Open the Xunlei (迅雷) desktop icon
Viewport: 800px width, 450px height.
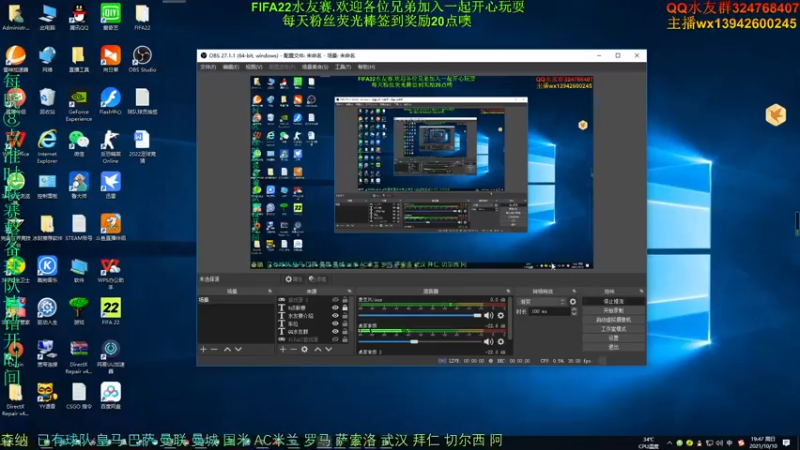pyautogui.click(x=111, y=185)
